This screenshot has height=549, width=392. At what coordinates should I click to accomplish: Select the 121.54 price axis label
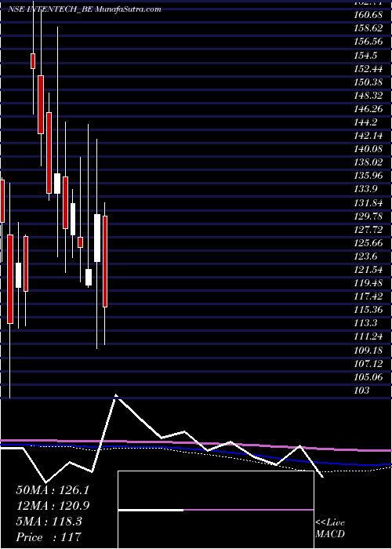tap(368, 271)
